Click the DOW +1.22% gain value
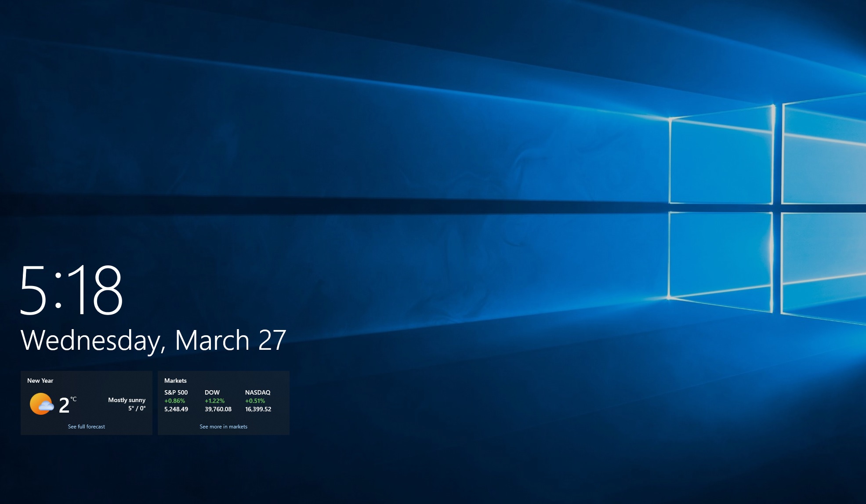This screenshot has height=504, width=866. coord(215,401)
